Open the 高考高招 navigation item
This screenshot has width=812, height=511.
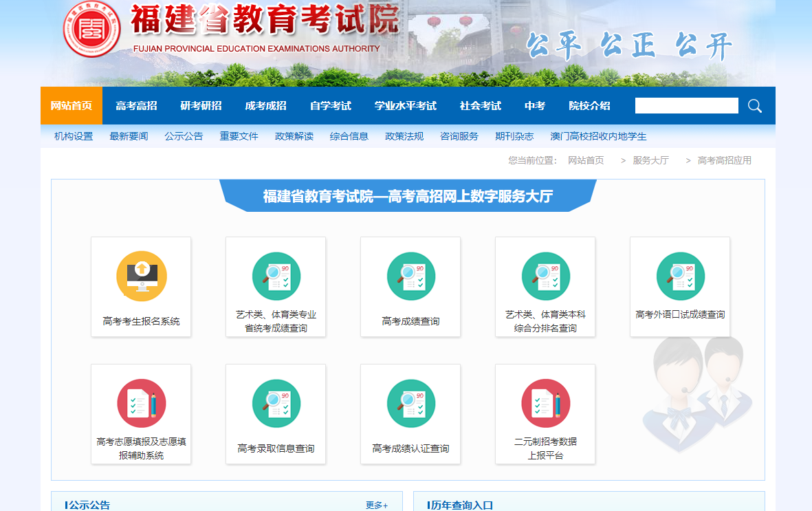point(136,106)
